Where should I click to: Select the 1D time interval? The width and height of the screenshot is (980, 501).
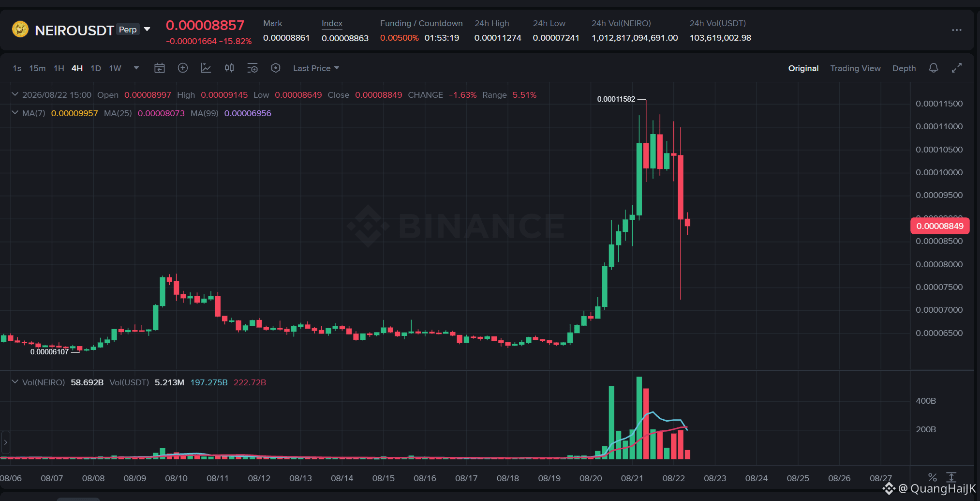pyautogui.click(x=96, y=68)
